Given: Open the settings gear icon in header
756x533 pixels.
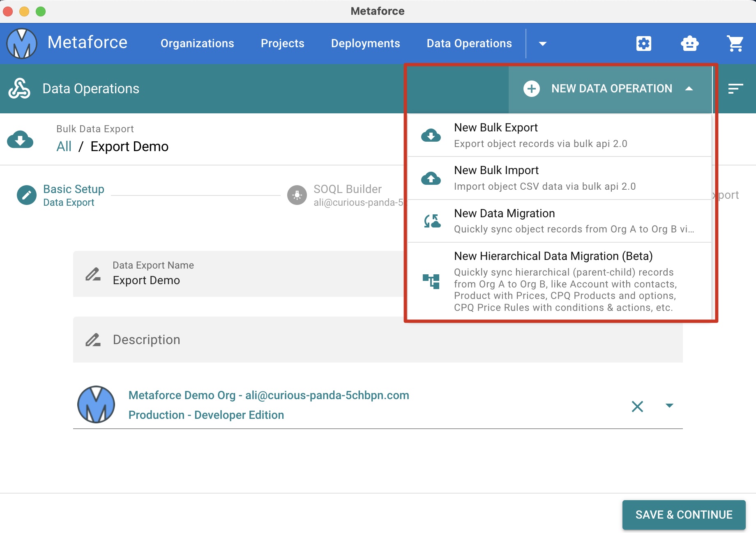Looking at the screenshot, I should tap(644, 44).
